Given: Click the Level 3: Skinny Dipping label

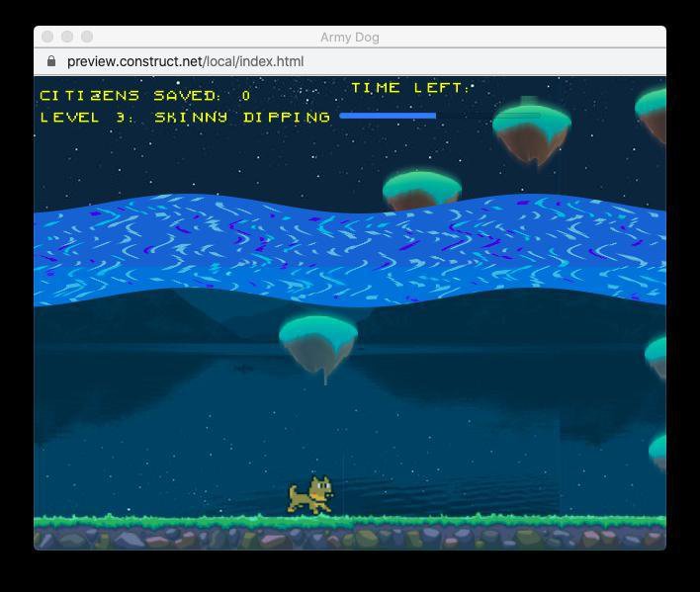Looking at the screenshot, I should [185, 118].
